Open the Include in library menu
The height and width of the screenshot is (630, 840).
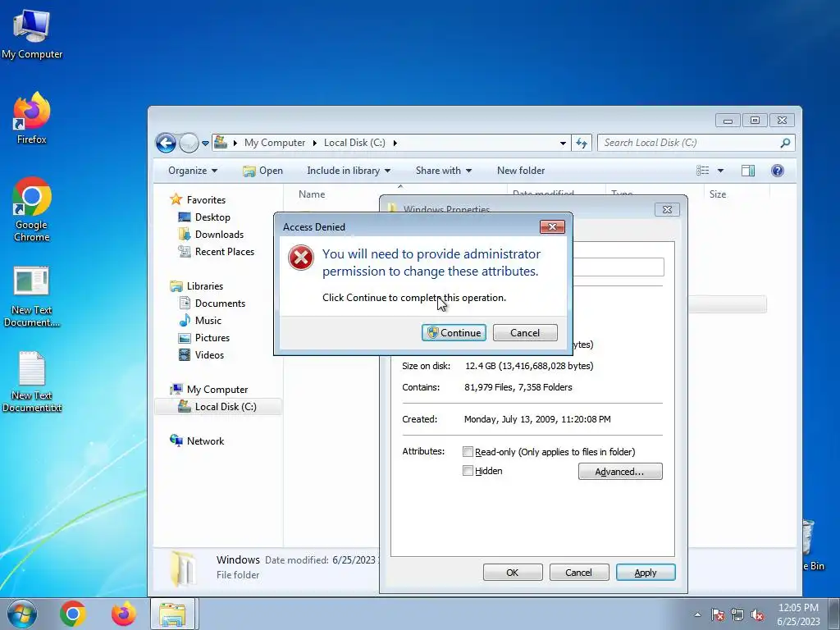coord(348,171)
